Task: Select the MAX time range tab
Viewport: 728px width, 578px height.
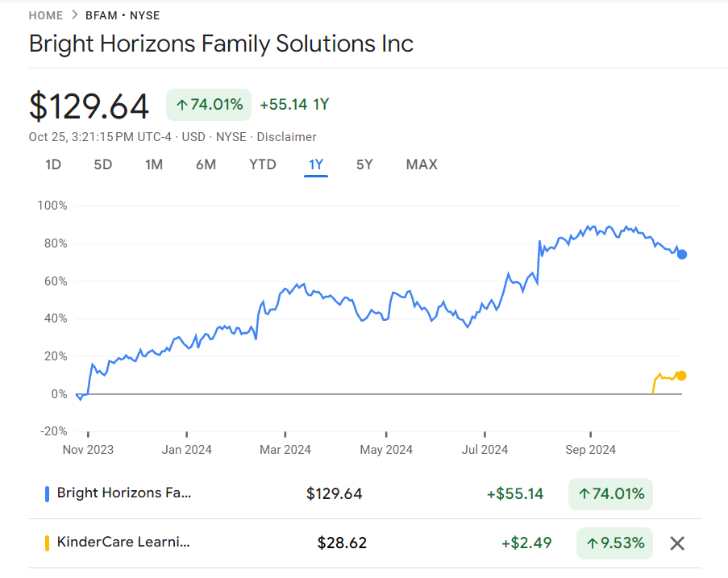Action: pos(422,164)
